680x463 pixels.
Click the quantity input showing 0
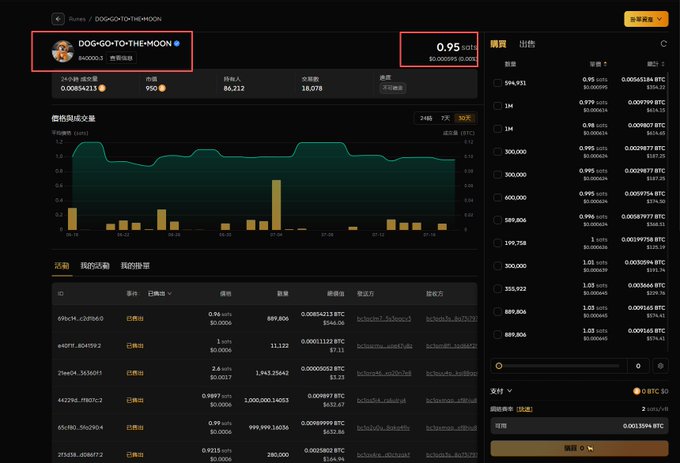coord(638,366)
